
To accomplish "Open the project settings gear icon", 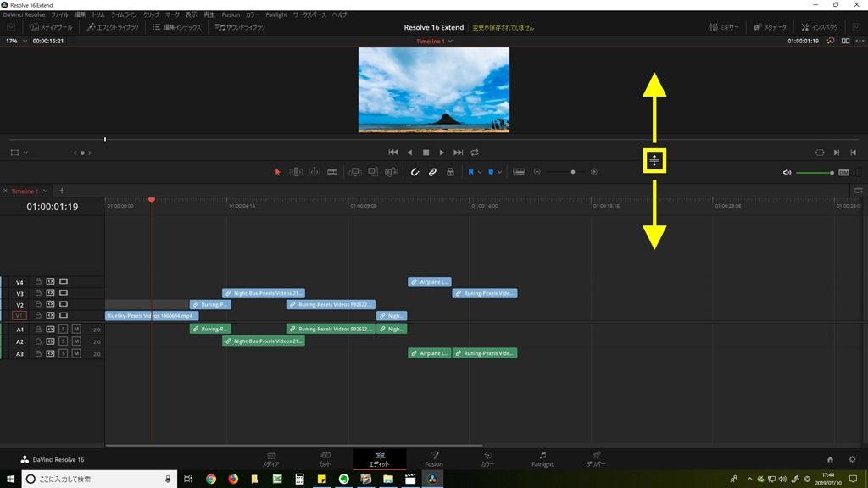I will (852, 459).
